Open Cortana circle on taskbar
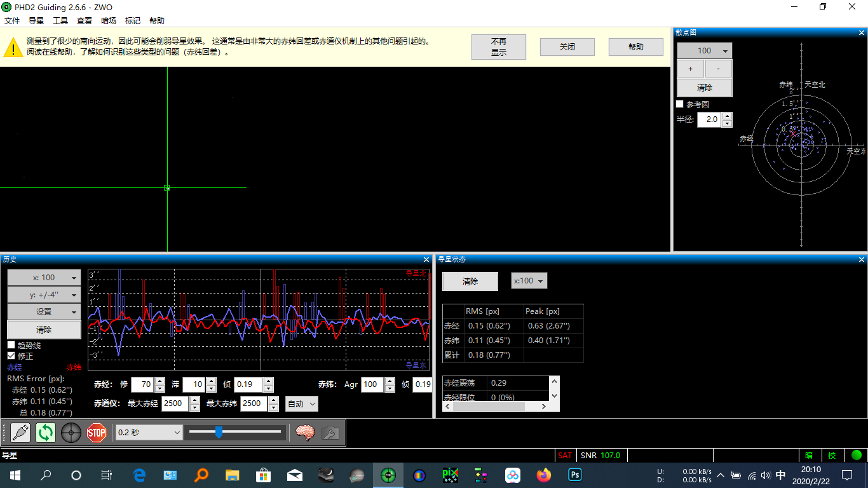 tap(76, 475)
